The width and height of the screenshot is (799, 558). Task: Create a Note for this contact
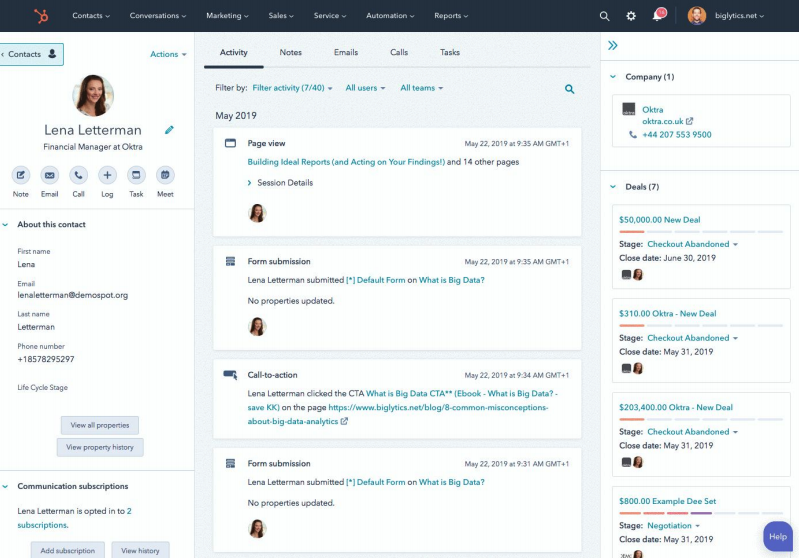pos(21,175)
